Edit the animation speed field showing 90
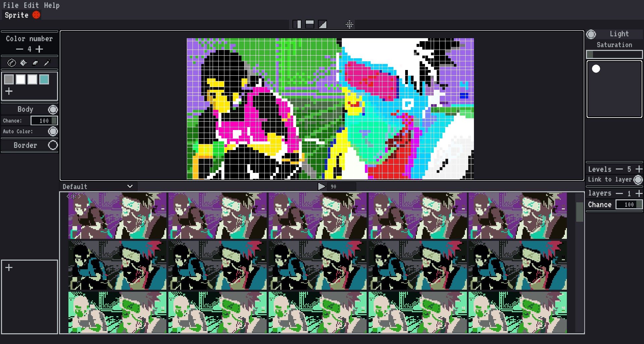 pyautogui.click(x=342, y=187)
